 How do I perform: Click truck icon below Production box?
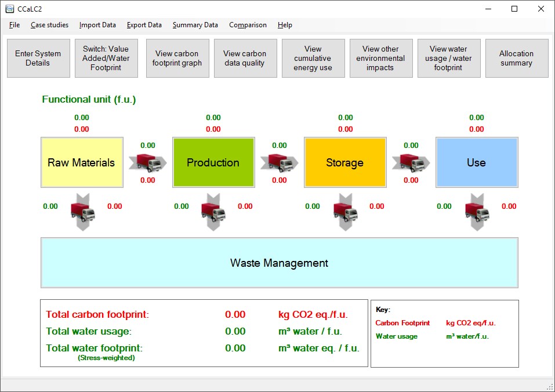tap(213, 212)
